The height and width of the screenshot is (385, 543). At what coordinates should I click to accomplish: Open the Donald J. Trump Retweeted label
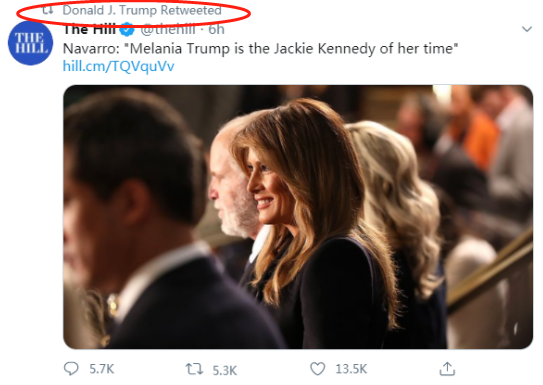[142, 10]
